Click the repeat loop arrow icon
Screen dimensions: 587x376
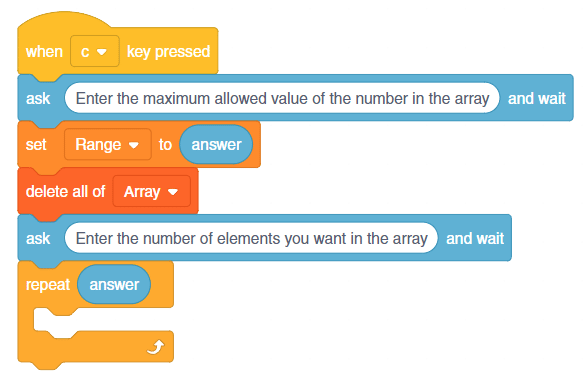click(156, 347)
